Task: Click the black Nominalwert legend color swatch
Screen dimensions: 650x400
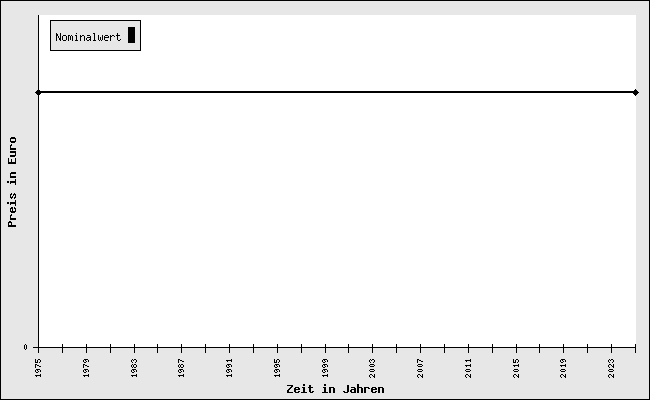Action: click(x=131, y=36)
